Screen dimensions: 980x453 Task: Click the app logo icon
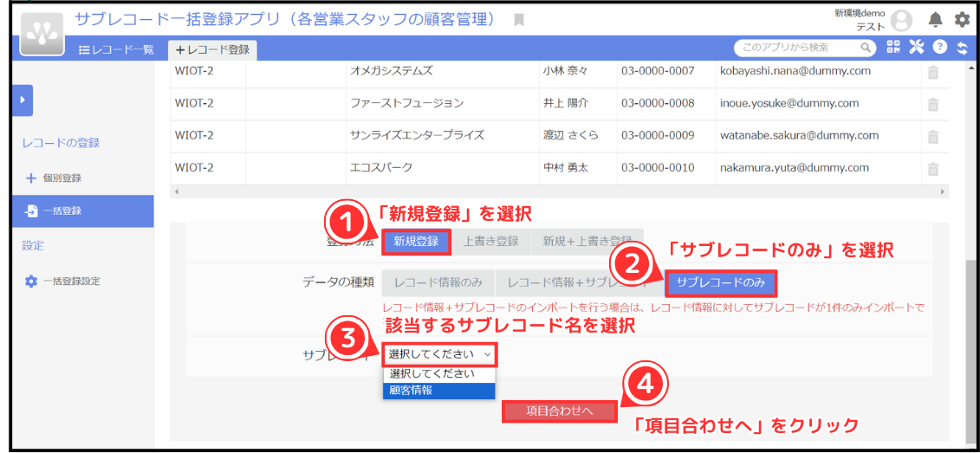click(x=42, y=33)
